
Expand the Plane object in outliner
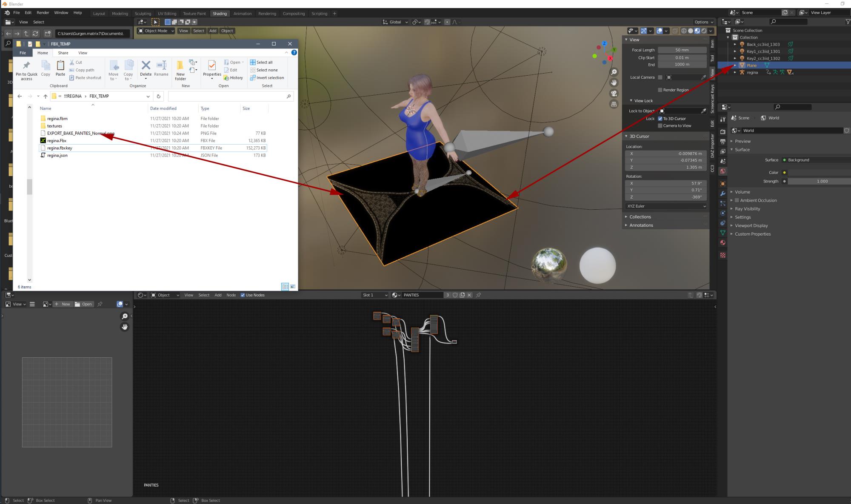[x=735, y=65]
